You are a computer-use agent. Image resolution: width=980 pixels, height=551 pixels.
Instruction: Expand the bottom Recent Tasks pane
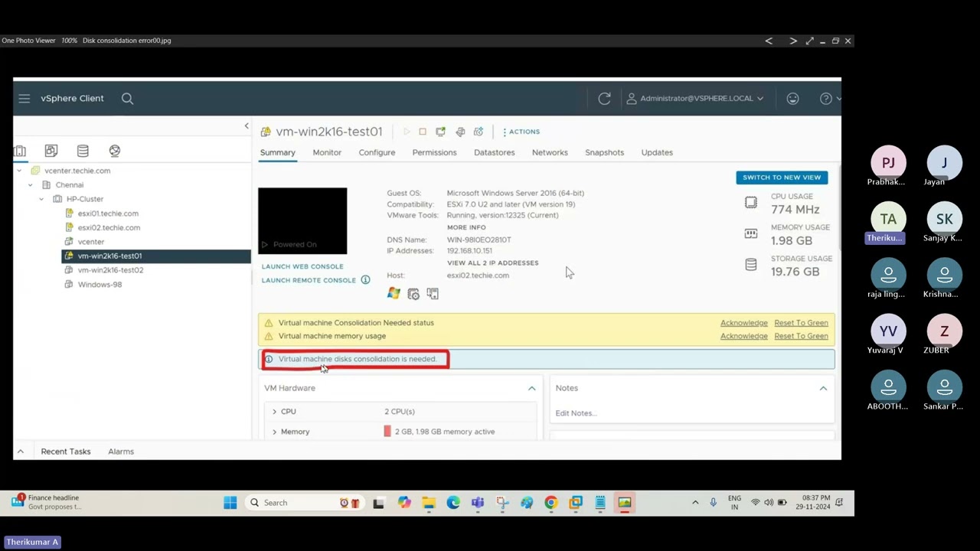21,452
